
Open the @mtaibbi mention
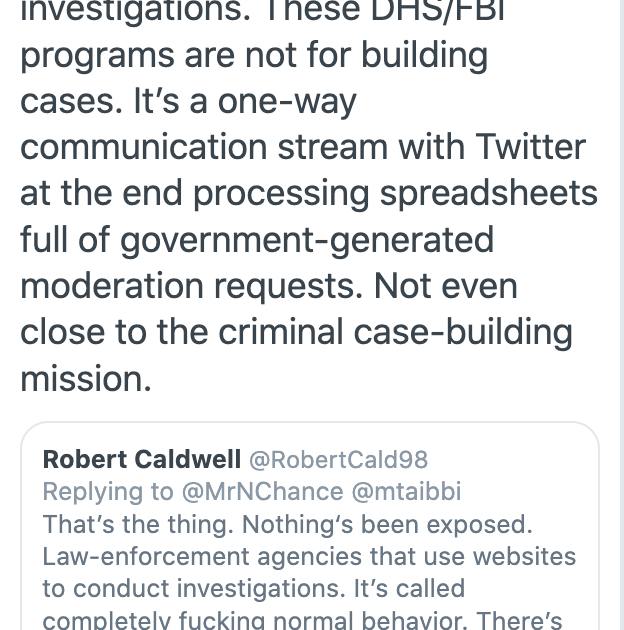406,492
